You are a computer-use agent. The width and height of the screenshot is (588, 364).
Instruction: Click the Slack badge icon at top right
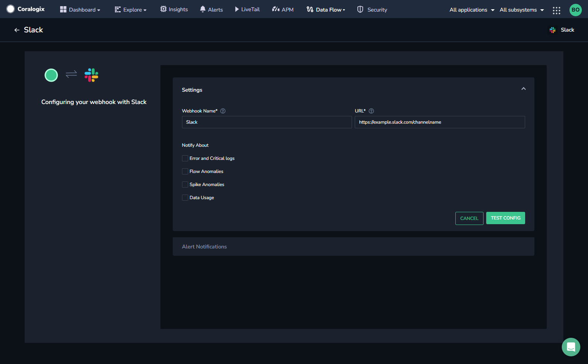click(x=553, y=30)
